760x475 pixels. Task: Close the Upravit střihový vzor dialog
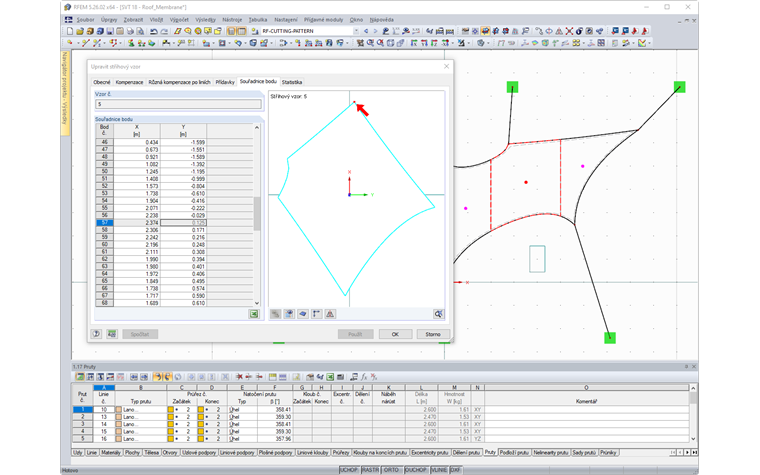pyautogui.click(x=446, y=66)
